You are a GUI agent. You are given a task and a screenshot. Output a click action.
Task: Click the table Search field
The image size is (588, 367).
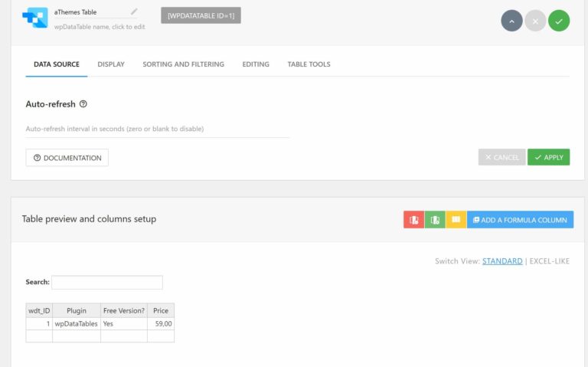pos(107,282)
